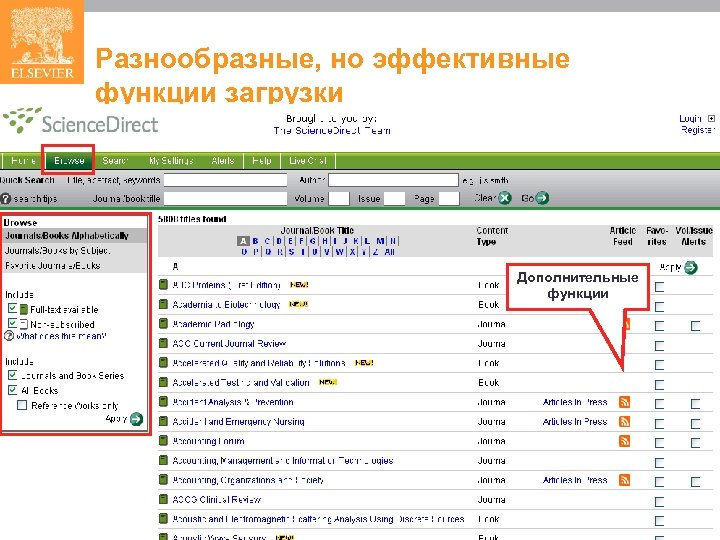Open the Live Chat tab
720x540 pixels.
tap(308, 161)
